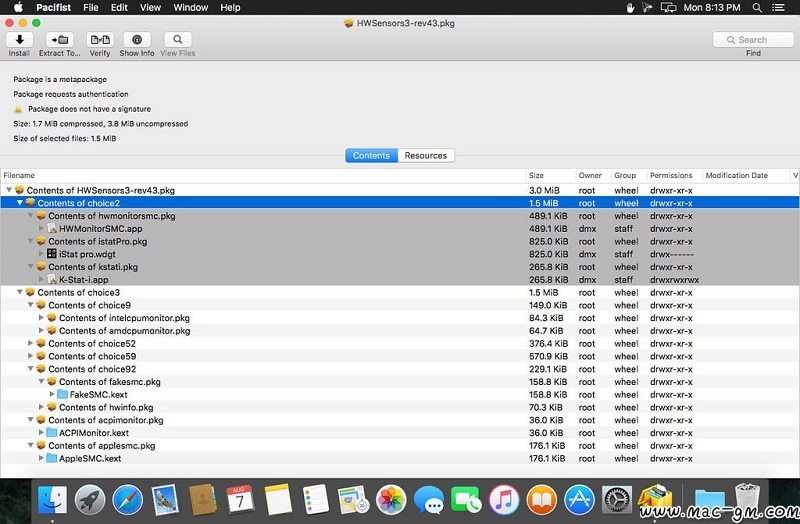
Task: Click the Extract To toolbar icon
Action: (59, 40)
